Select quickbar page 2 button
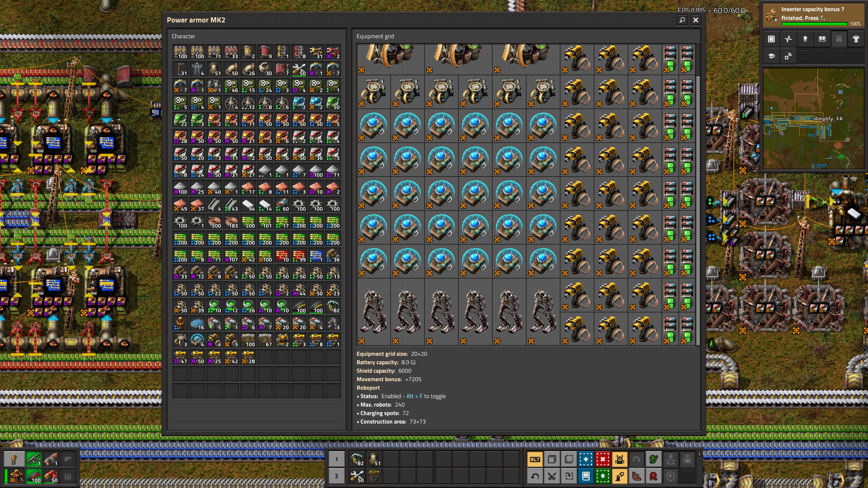The width and height of the screenshot is (868, 488). coord(336,476)
